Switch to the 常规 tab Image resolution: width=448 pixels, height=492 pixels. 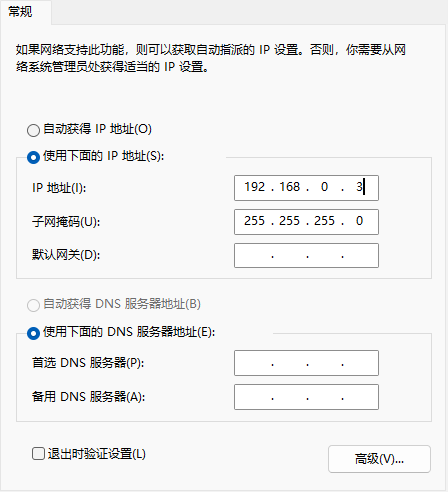tap(20, 12)
